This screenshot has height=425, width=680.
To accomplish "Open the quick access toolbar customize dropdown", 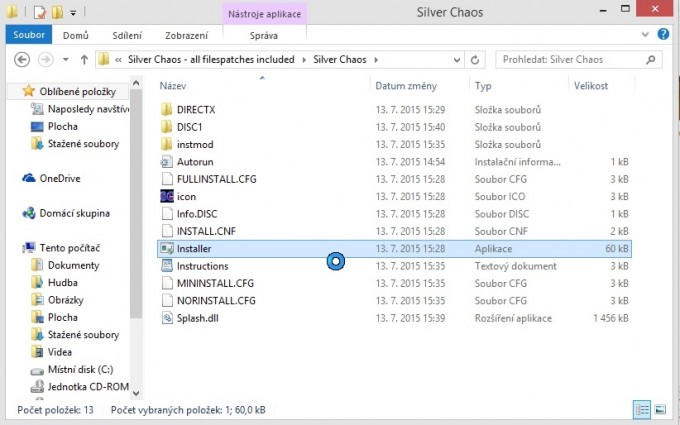I will (x=73, y=13).
